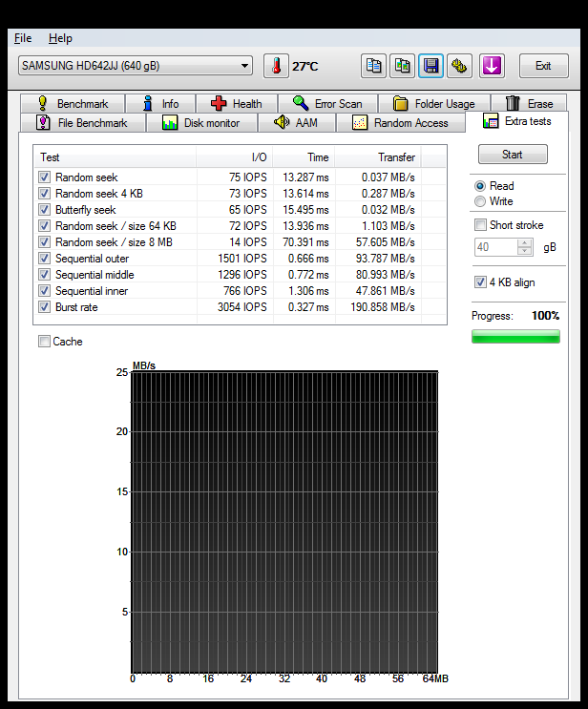This screenshot has width=588, height=709.
Task: Switch to the Benchmark tab
Action: 73,104
